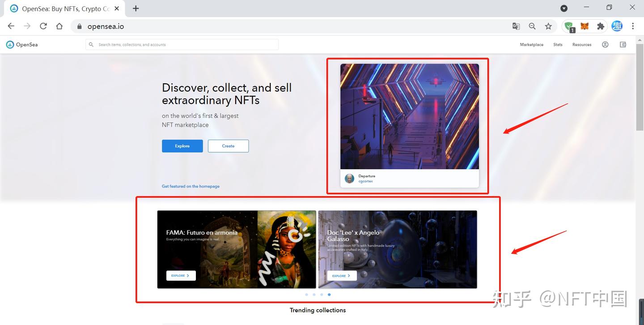Click the tab search dropdown arrow in title bar
This screenshot has height=325, width=644.
[x=564, y=9]
